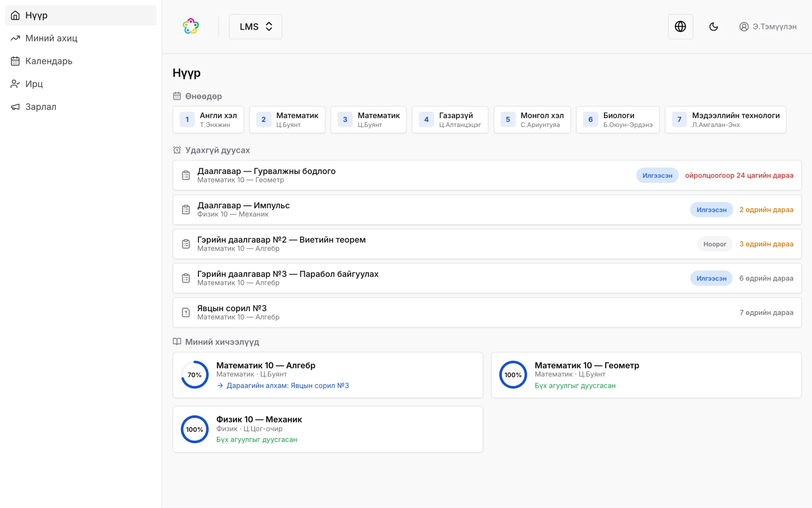Screen dimensions: 812x508
Task: Open Даалгавар — Импульс assignment
Action: click(487, 210)
